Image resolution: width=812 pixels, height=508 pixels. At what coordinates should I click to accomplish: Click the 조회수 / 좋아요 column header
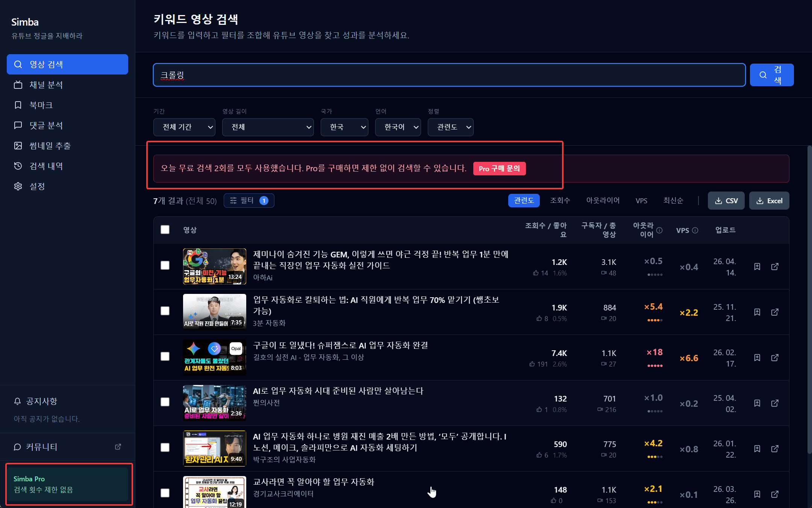(546, 230)
